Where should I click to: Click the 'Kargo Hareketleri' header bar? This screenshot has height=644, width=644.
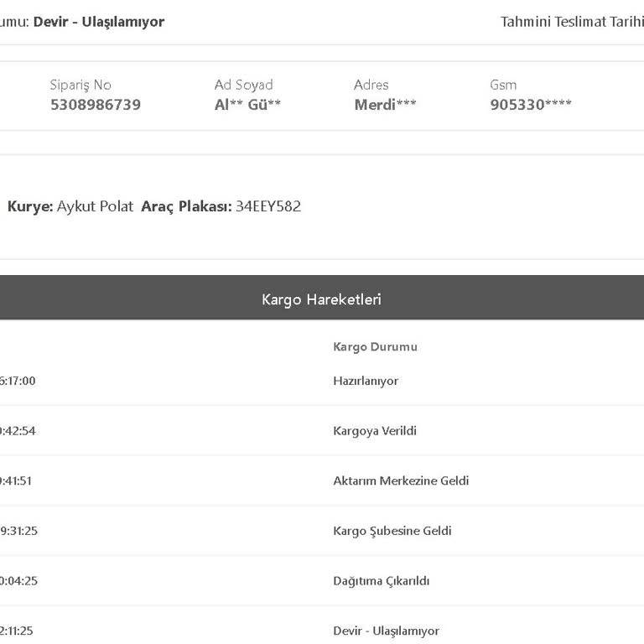322,298
